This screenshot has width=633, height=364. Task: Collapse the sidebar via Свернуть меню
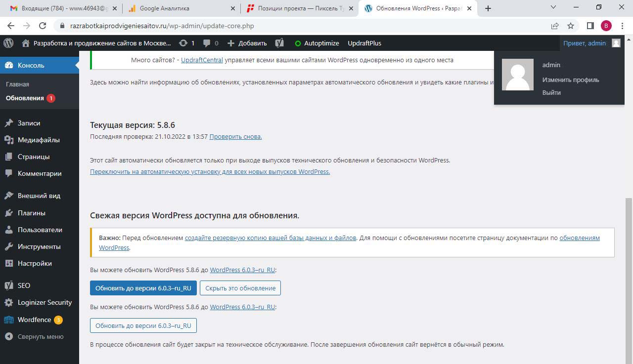pos(40,336)
